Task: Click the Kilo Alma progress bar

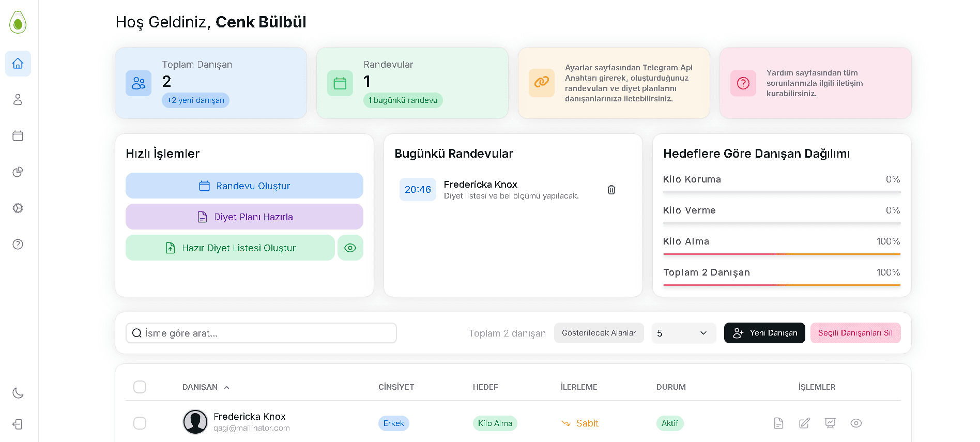Action: tap(782, 254)
